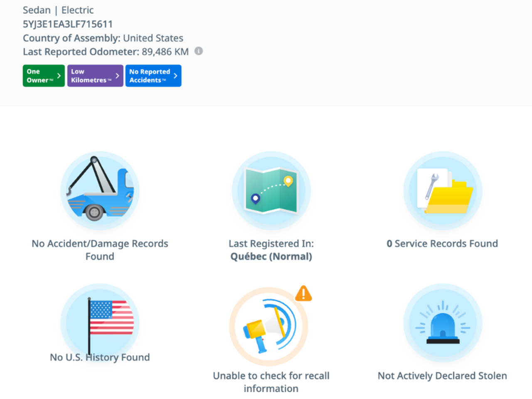Viewport: 532px width, 399px height.
Task: Click the "No Accident/Damage Records Found" label
Action: (x=100, y=250)
